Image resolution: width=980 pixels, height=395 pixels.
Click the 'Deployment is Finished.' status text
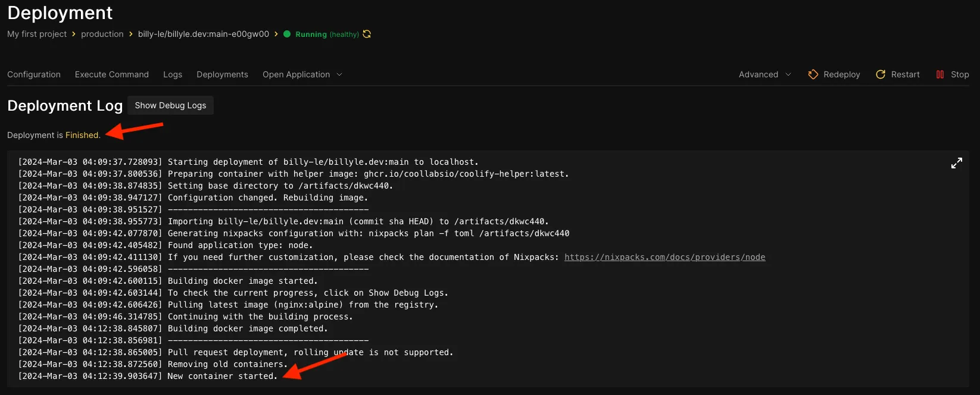(x=54, y=135)
